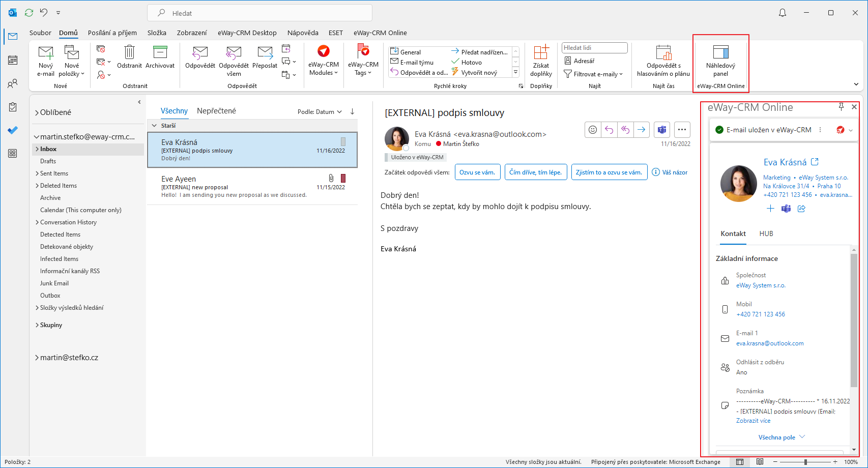Click eva.krasna@outlook.com email link
Viewport: 868px width, 468px height.
pyautogui.click(x=770, y=343)
